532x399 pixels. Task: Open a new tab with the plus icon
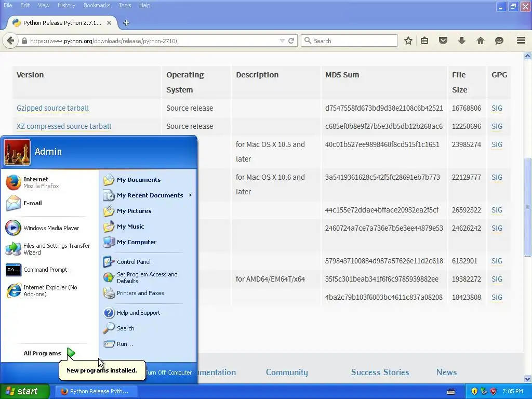(126, 23)
